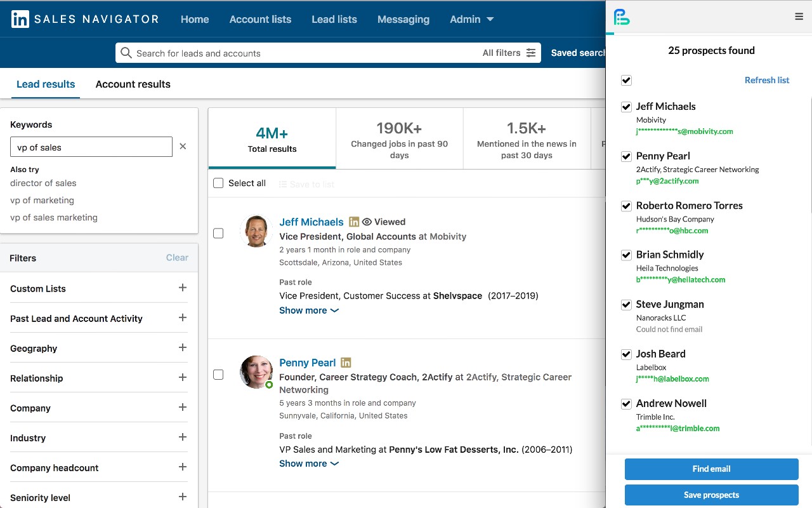
Task: Expand the Seniority level filter
Action: pyautogui.click(x=183, y=497)
